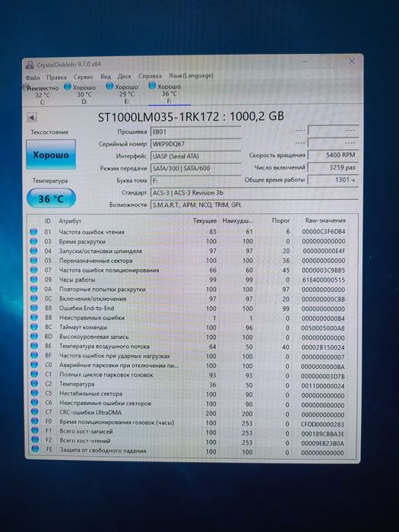Click status icon for BF ударных нагрузках row
Screen dimensions: 399x532
click(x=34, y=356)
